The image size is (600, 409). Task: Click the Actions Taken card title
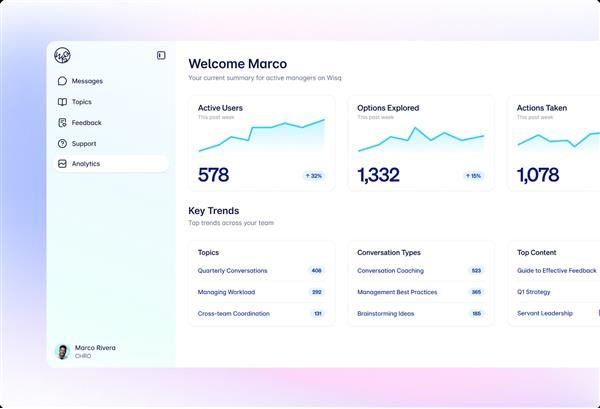(x=542, y=108)
